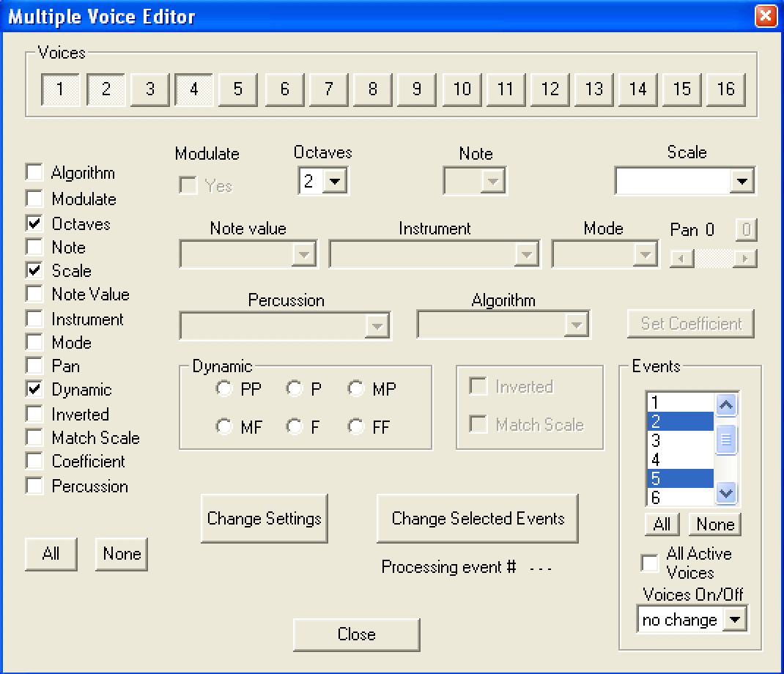784x674 pixels.
Task: Toggle voice 16 button
Action: pyautogui.click(x=725, y=89)
